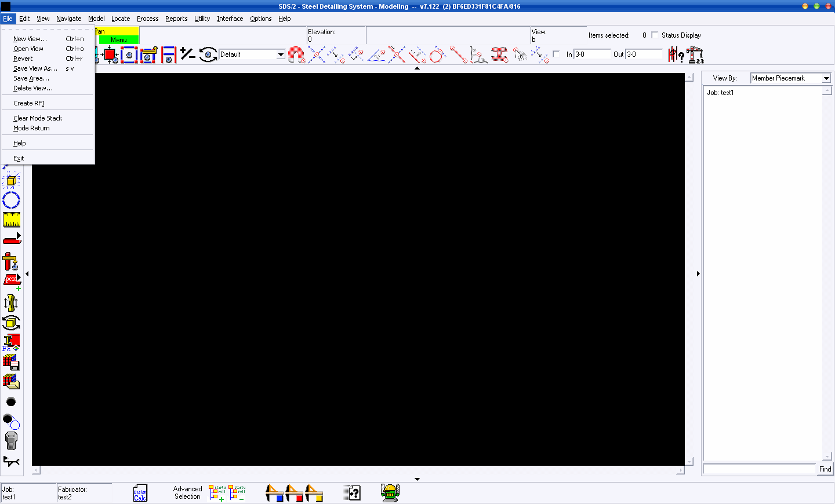The image size is (835, 504).
Task: Click the Find text input field
Action: (x=760, y=469)
